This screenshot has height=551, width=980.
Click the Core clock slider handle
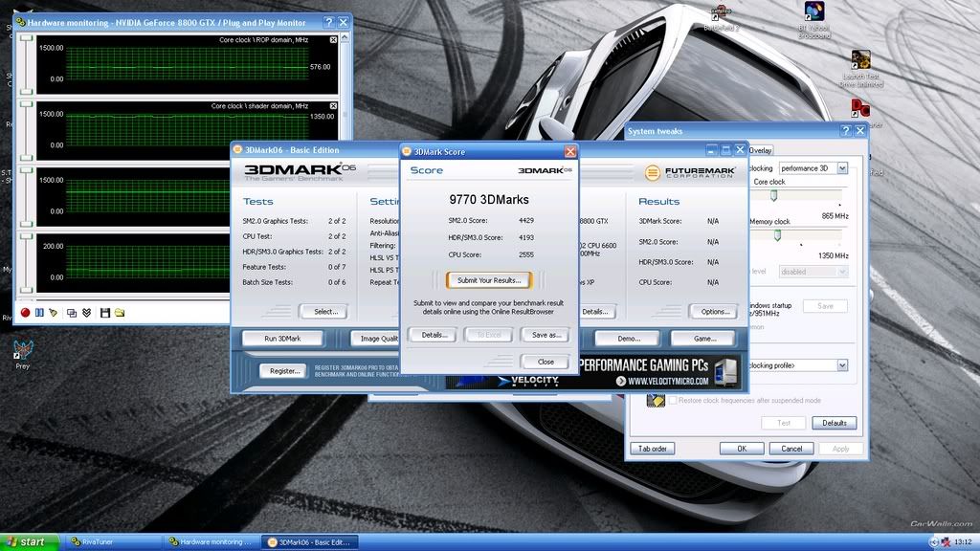tap(773, 195)
